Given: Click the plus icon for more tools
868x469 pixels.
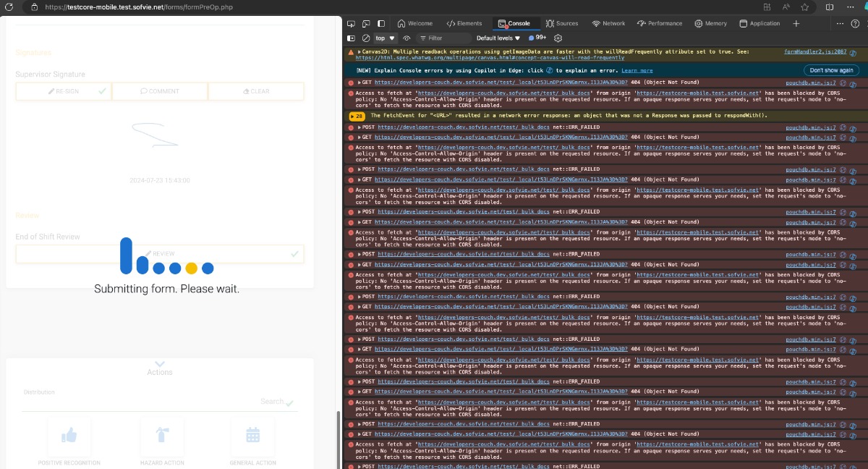Looking at the screenshot, I should [796, 23].
